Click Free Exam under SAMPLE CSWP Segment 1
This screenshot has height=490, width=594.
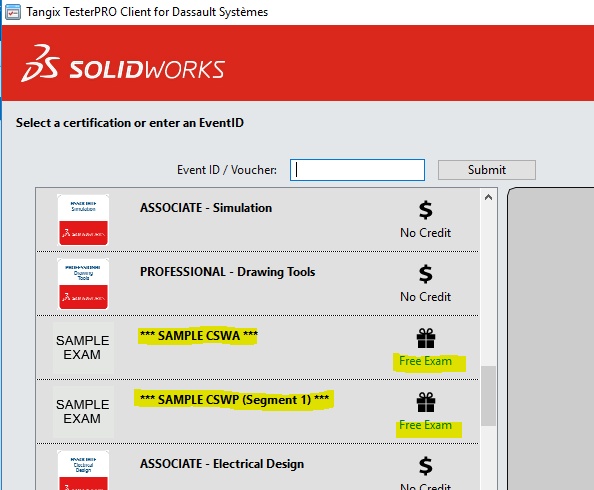pyautogui.click(x=425, y=425)
